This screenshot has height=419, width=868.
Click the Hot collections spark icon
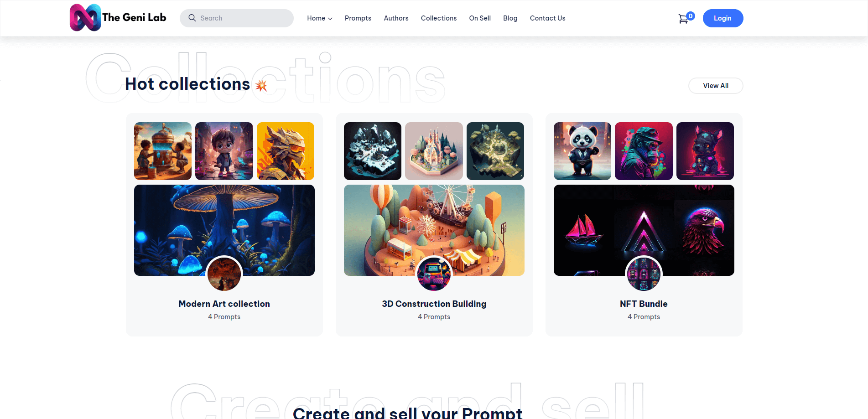(x=261, y=85)
